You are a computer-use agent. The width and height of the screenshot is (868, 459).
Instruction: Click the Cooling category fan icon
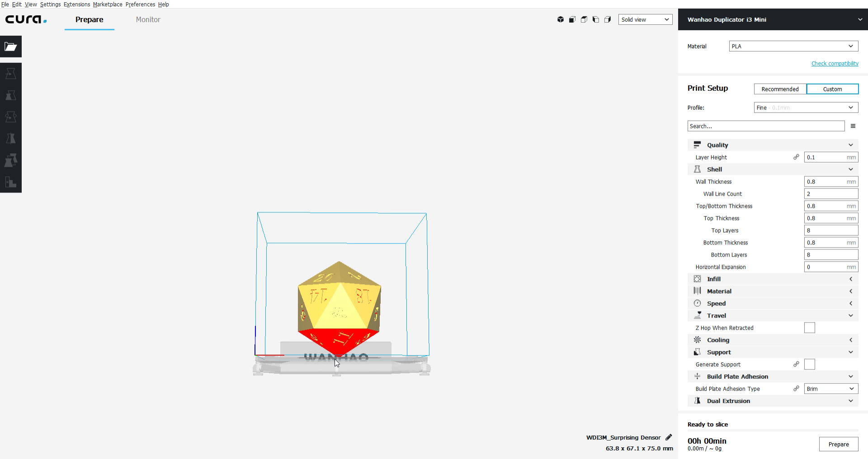tap(697, 340)
